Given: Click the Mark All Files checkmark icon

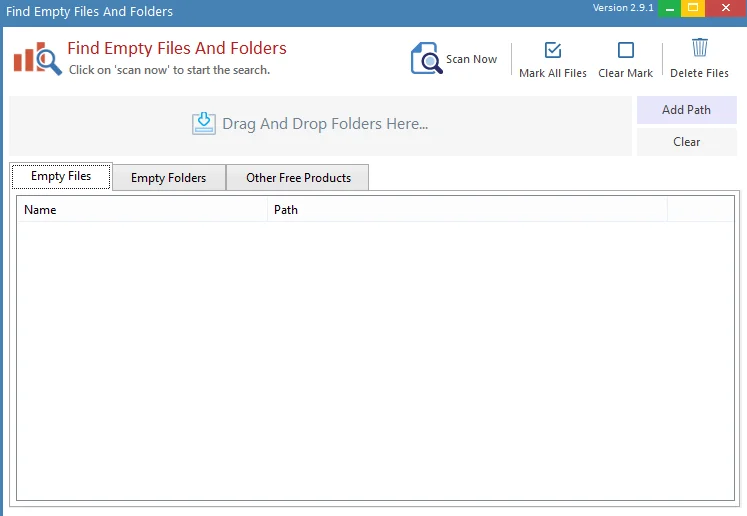Looking at the screenshot, I should [x=553, y=50].
